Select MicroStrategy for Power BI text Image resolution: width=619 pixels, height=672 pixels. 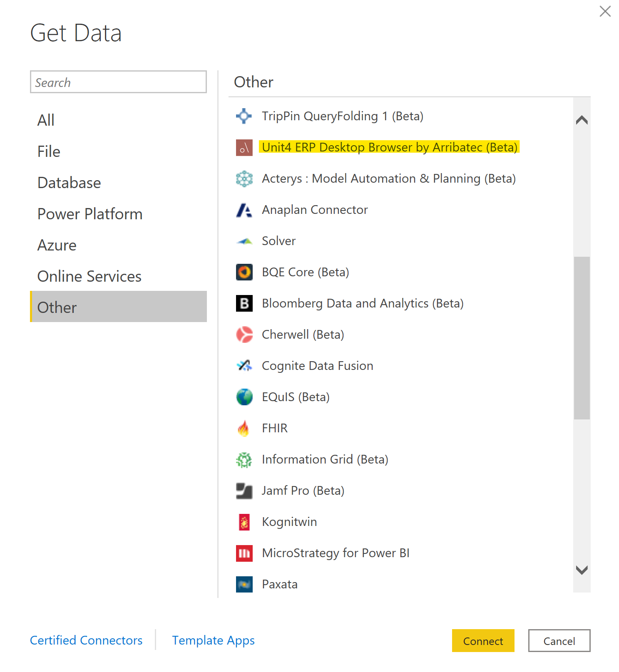tap(336, 553)
